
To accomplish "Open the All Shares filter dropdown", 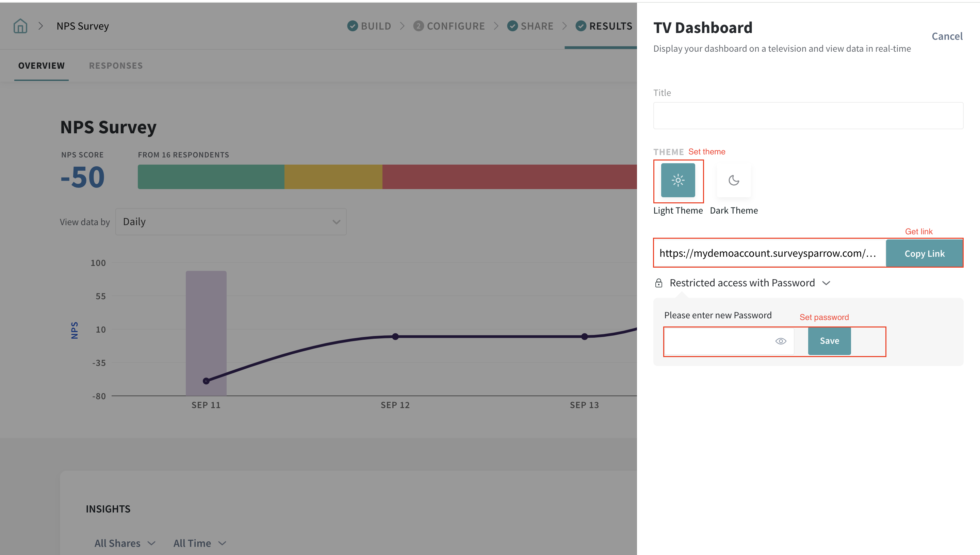I will pyautogui.click(x=125, y=543).
